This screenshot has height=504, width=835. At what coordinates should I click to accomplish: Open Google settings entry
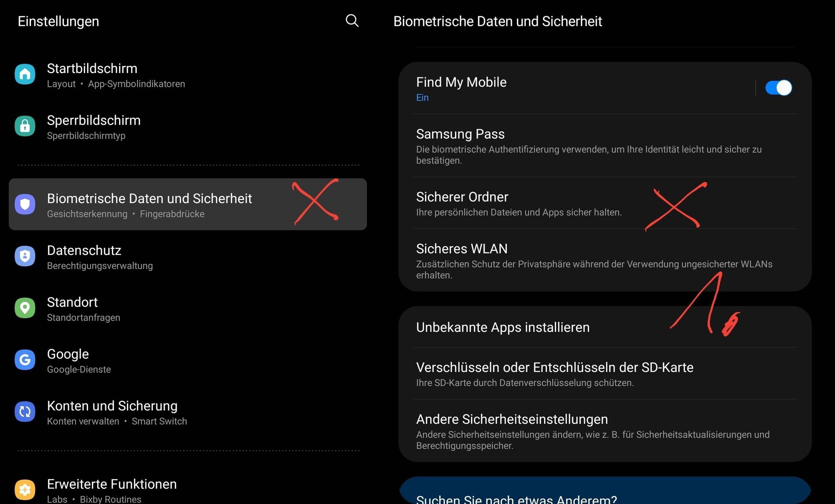[188, 360]
